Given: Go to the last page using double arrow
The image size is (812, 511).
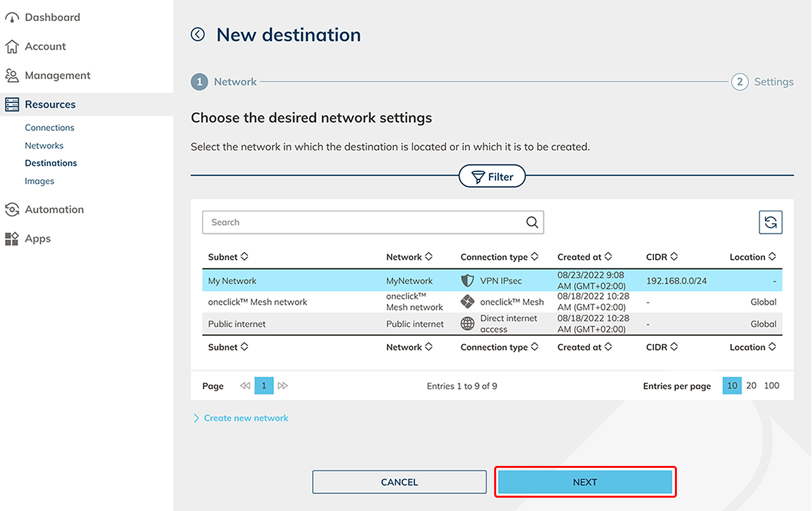Looking at the screenshot, I should (283, 386).
